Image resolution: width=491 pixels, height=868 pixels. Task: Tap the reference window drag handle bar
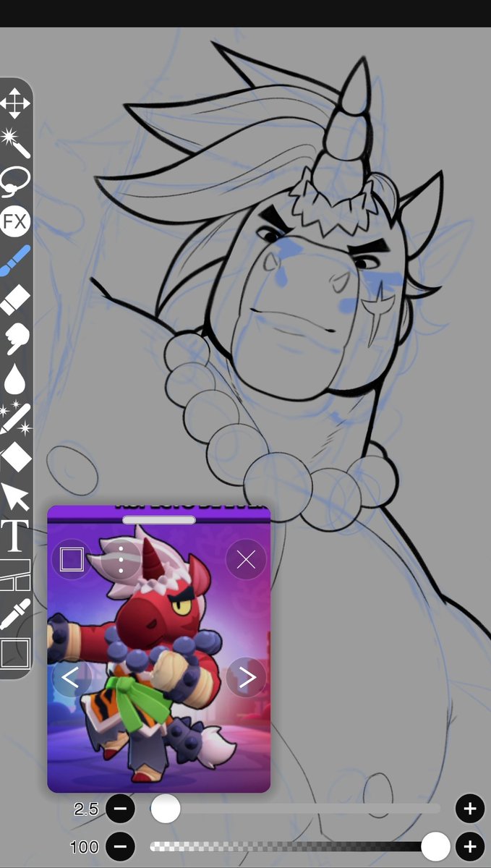[159, 519]
